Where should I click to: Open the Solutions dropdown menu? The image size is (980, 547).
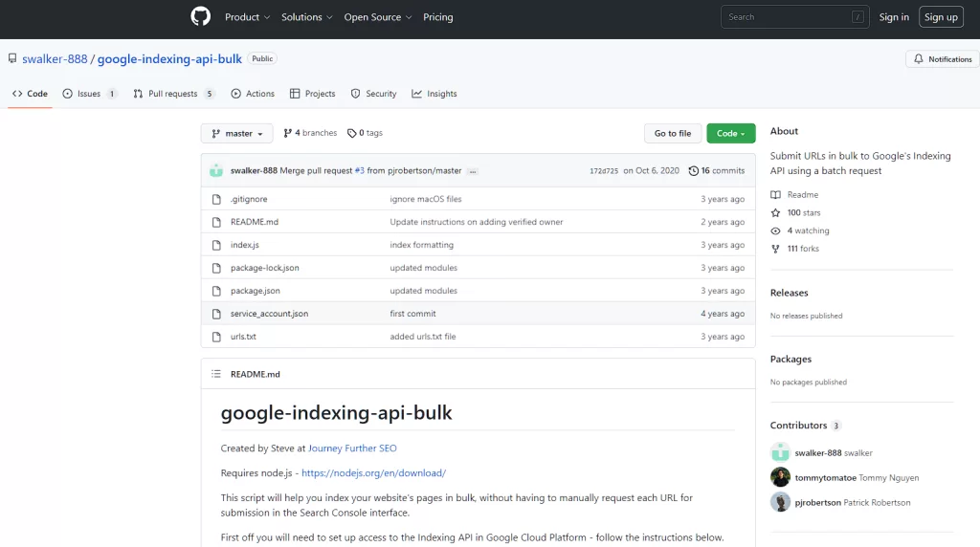point(307,17)
